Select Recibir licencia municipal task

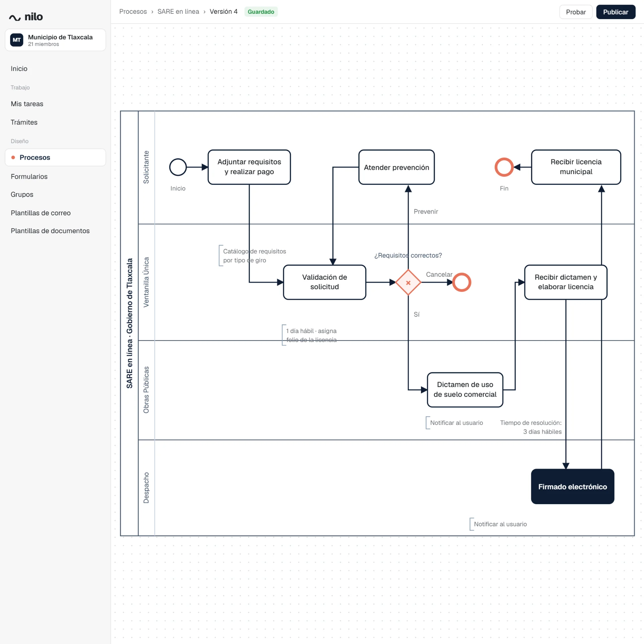tap(576, 167)
